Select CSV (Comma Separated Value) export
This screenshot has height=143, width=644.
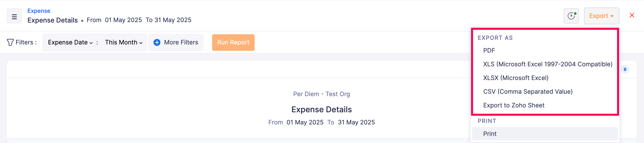(528, 92)
